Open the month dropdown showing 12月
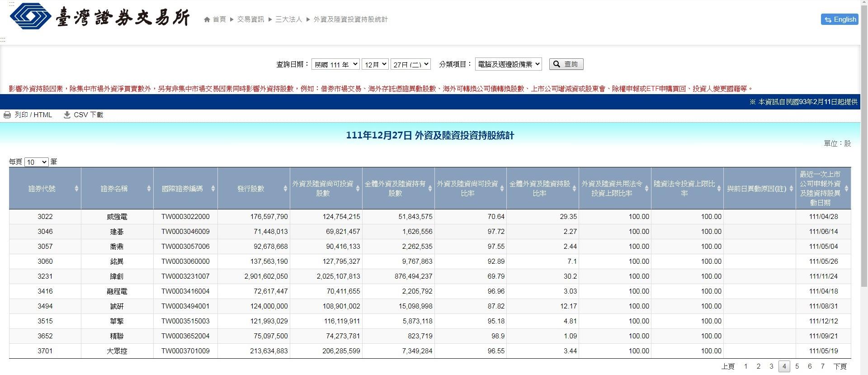 point(375,64)
